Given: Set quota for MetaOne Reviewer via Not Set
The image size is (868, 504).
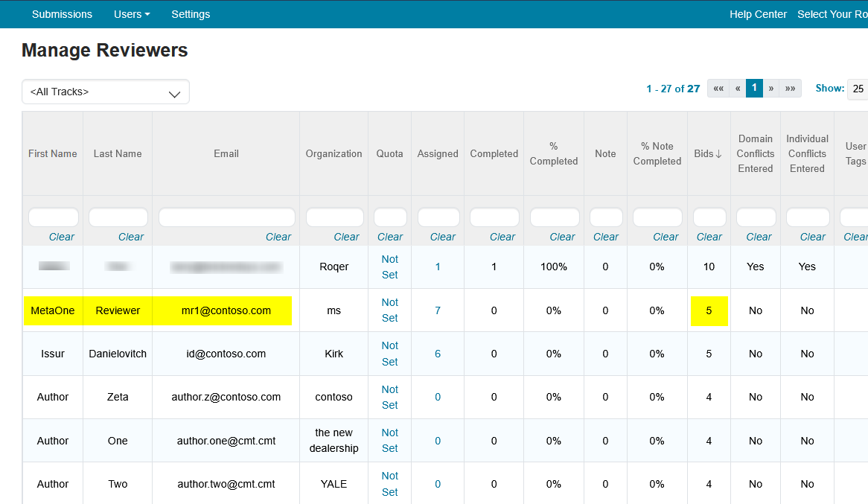Looking at the screenshot, I should click(x=389, y=310).
